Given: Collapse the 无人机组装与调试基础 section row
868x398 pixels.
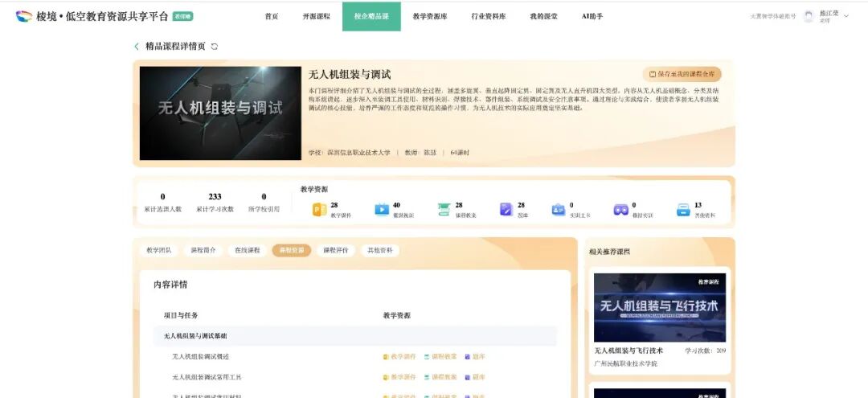Looking at the screenshot, I should coord(354,335).
